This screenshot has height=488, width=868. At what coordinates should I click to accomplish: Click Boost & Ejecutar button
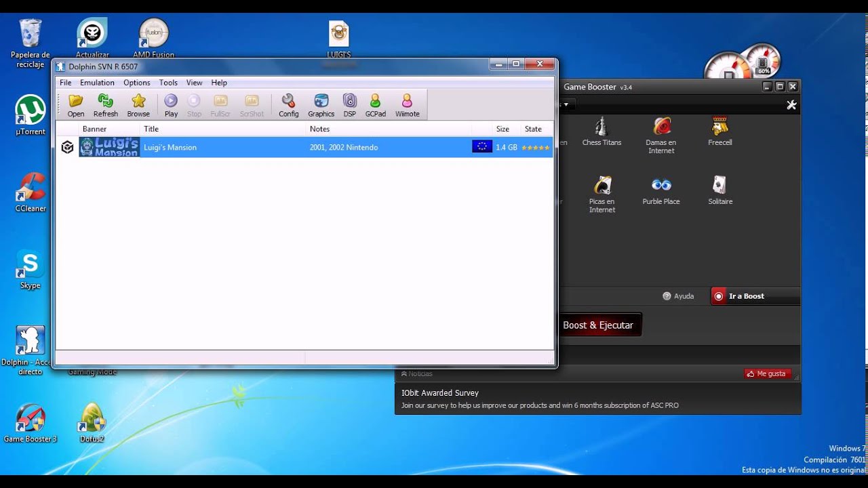(x=598, y=325)
